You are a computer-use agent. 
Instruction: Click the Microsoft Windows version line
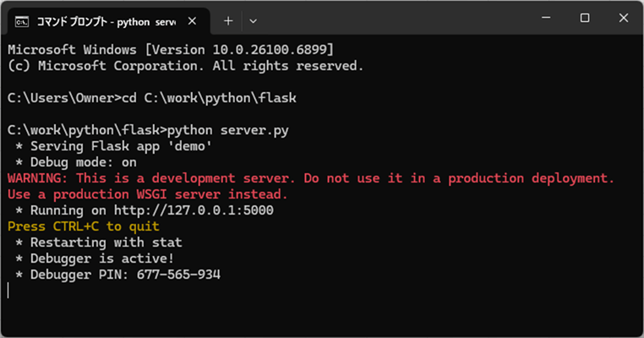click(x=170, y=50)
